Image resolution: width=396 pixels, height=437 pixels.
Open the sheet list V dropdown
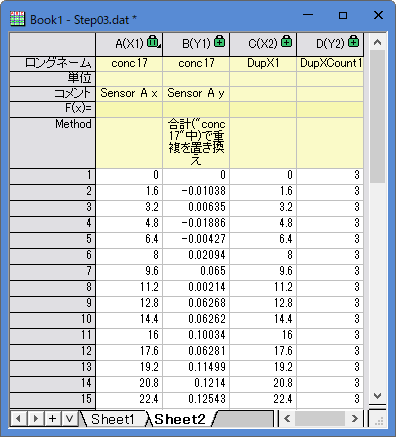pos(69,418)
